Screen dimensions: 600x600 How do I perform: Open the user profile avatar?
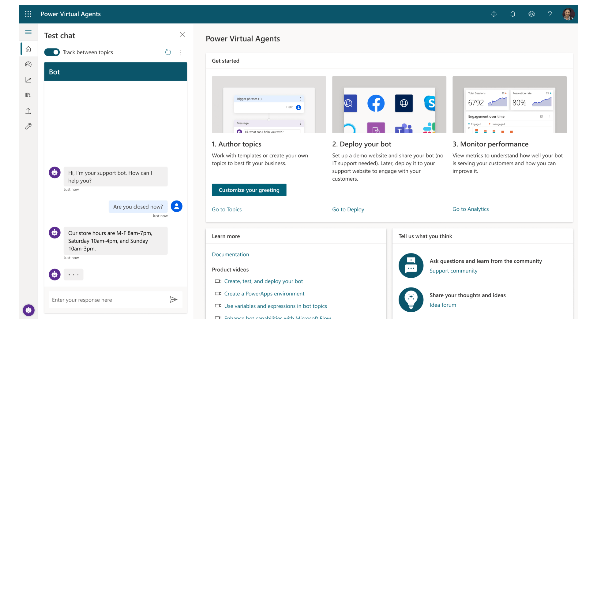click(x=568, y=14)
